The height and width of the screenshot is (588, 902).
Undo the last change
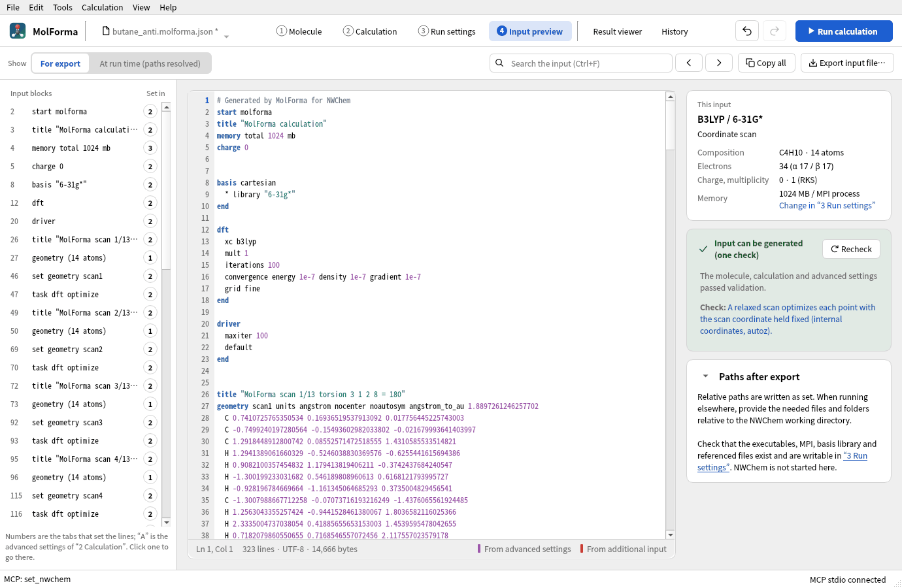point(747,31)
